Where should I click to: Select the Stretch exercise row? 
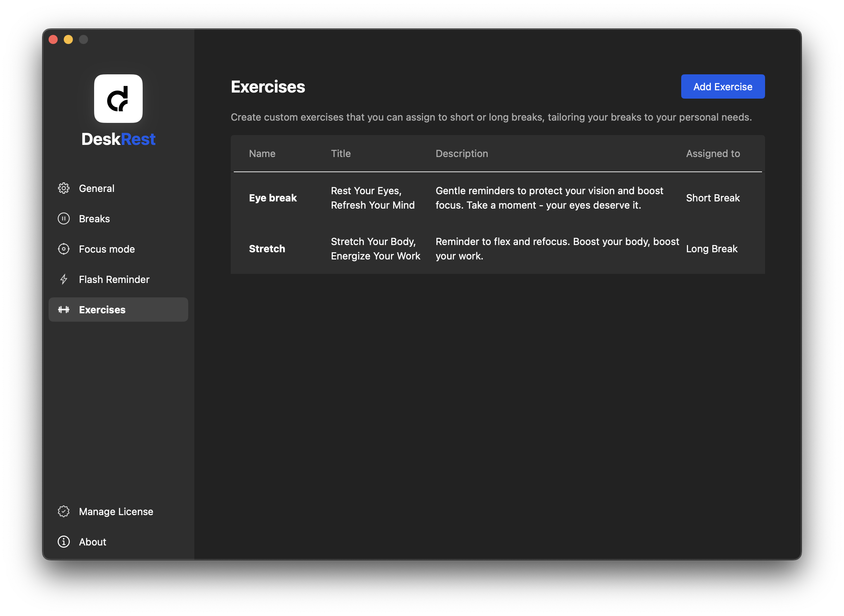tap(267, 248)
